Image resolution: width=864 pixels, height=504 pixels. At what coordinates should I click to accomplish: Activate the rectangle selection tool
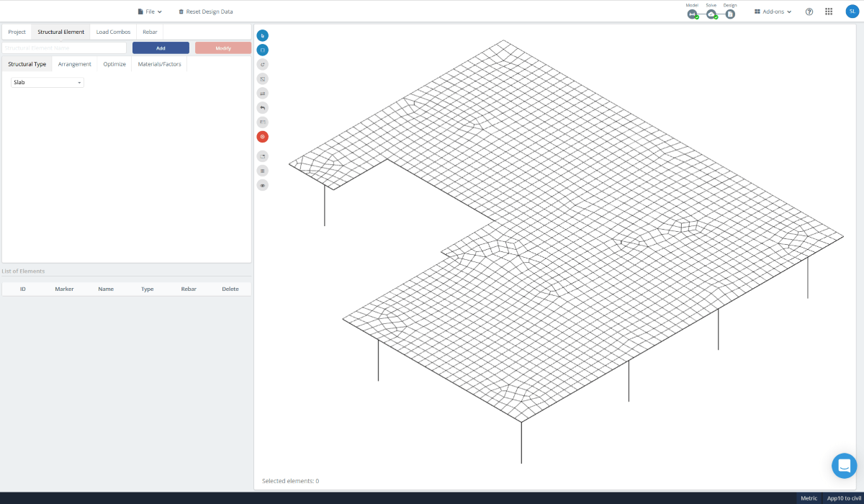click(262, 49)
